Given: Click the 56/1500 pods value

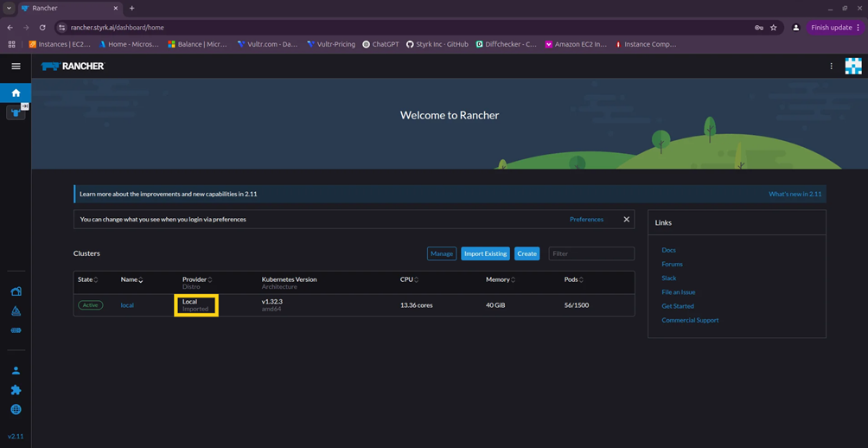Looking at the screenshot, I should [x=577, y=305].
